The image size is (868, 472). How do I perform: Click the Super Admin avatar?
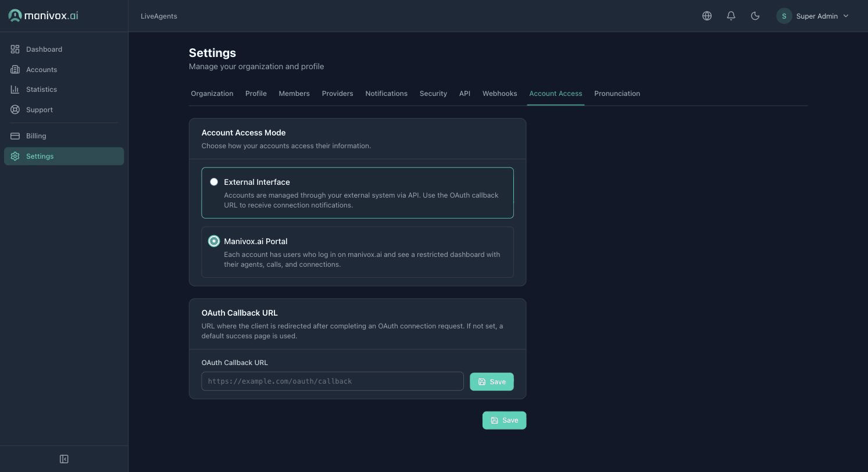[x=784, y=16]
